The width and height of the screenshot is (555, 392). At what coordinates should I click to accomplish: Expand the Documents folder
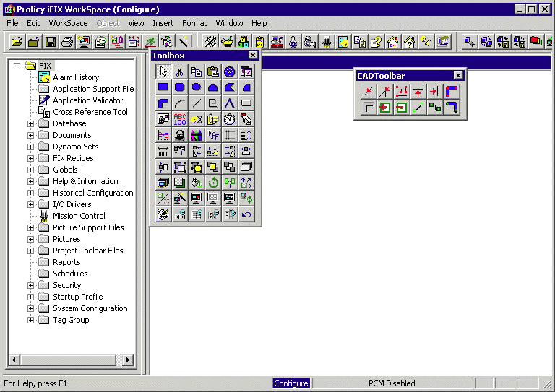[31, 136]
